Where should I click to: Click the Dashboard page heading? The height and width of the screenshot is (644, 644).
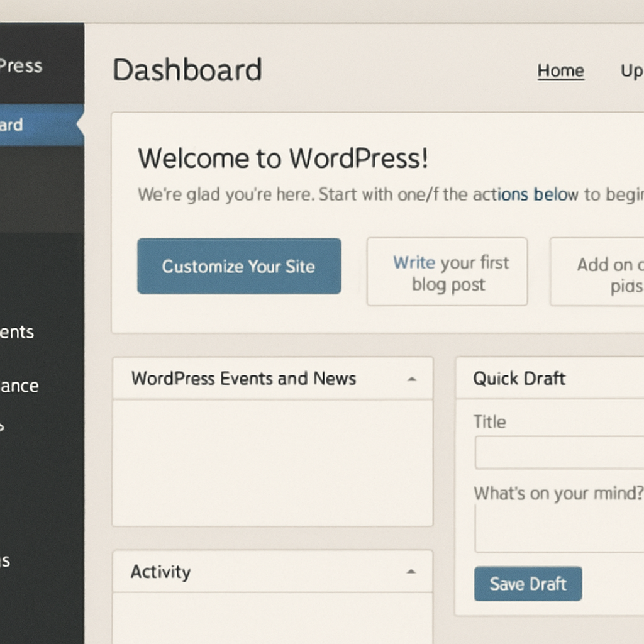point(187,70)
